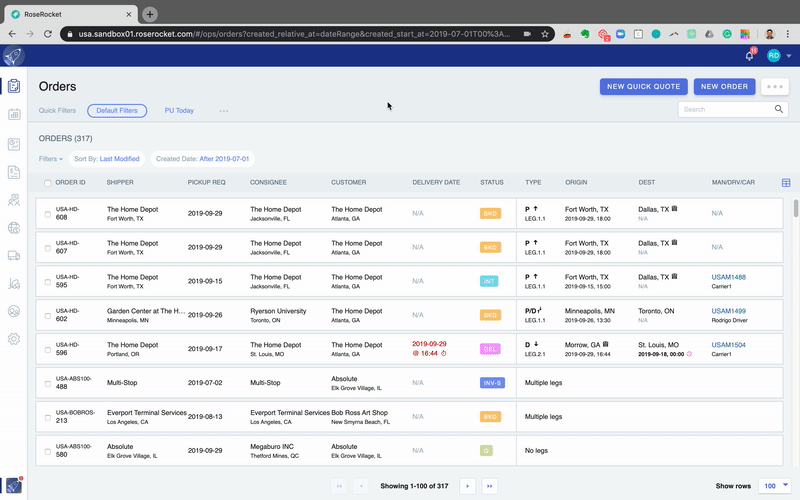This screenshot has height=500, width=800.
Task: Click the camera icon in address bar
Action: [527, 34]
